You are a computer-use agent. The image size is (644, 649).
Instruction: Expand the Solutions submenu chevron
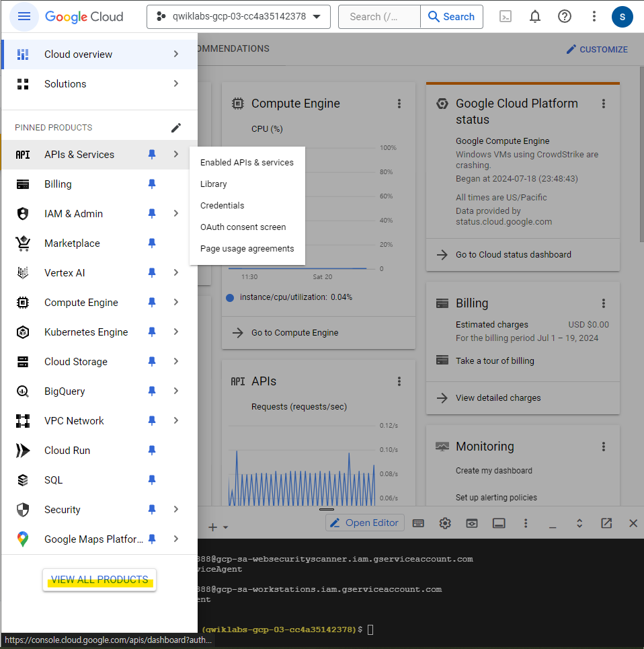pos(175,83)
